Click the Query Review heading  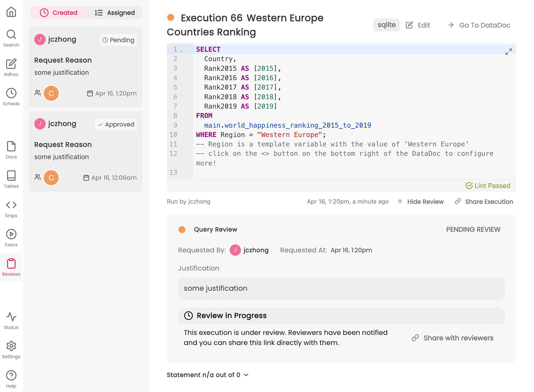coord(216,229)
